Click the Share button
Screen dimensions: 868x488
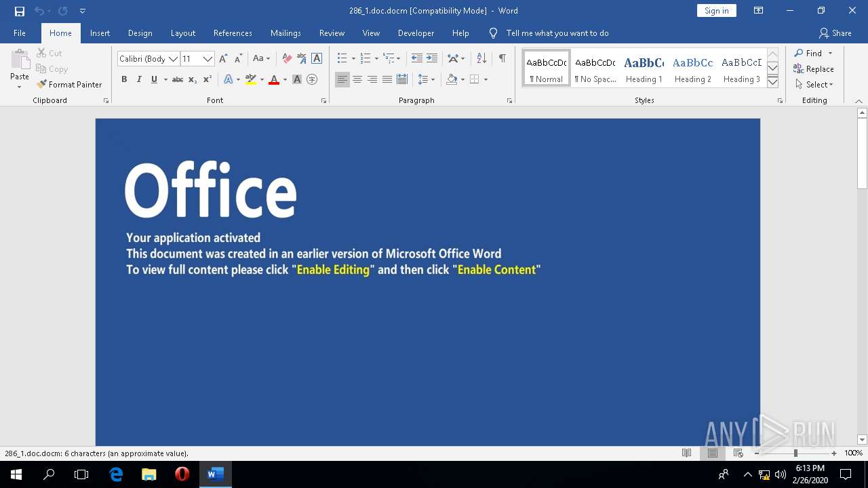(x=835, y=33)
